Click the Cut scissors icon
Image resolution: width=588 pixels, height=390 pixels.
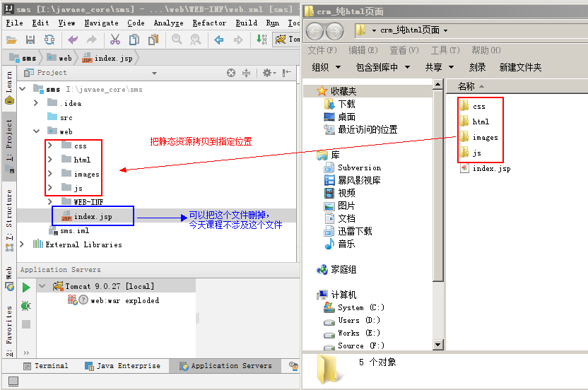tap(114, 40)
